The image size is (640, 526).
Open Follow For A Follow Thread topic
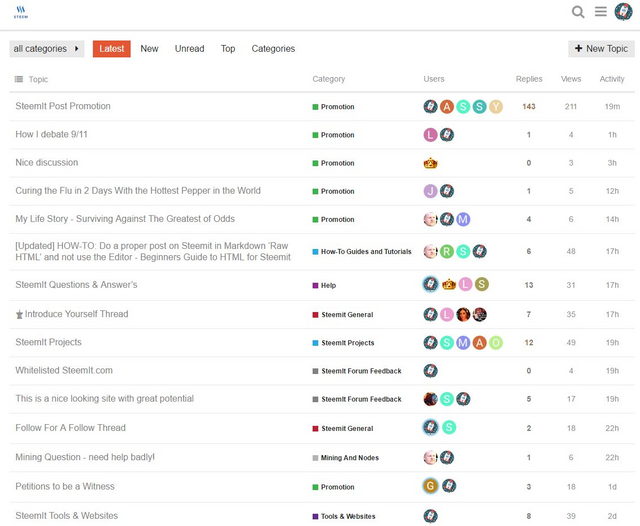tap(71, 428)
